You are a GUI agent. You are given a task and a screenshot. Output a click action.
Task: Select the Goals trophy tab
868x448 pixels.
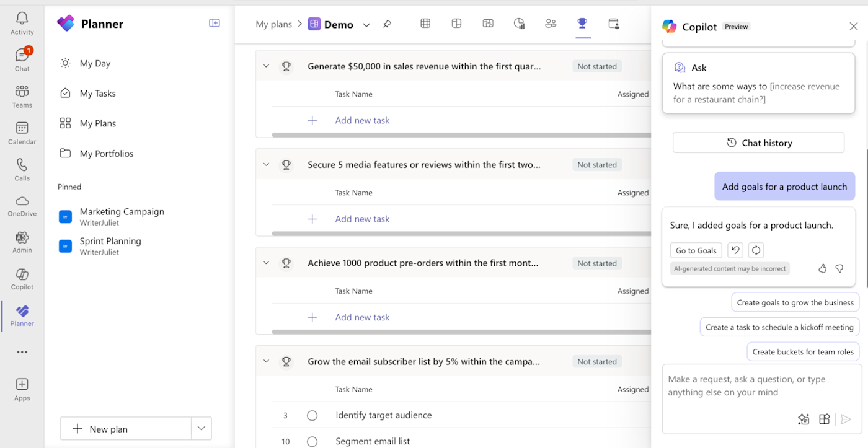click(582, 24)
